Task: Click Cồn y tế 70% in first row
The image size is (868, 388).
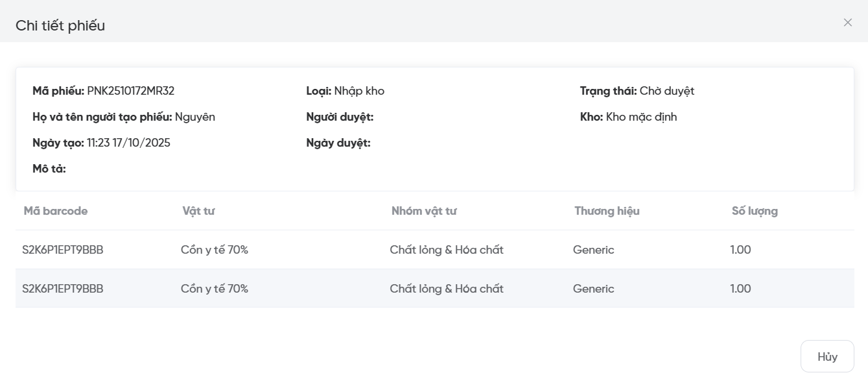Action: point(215,250)
